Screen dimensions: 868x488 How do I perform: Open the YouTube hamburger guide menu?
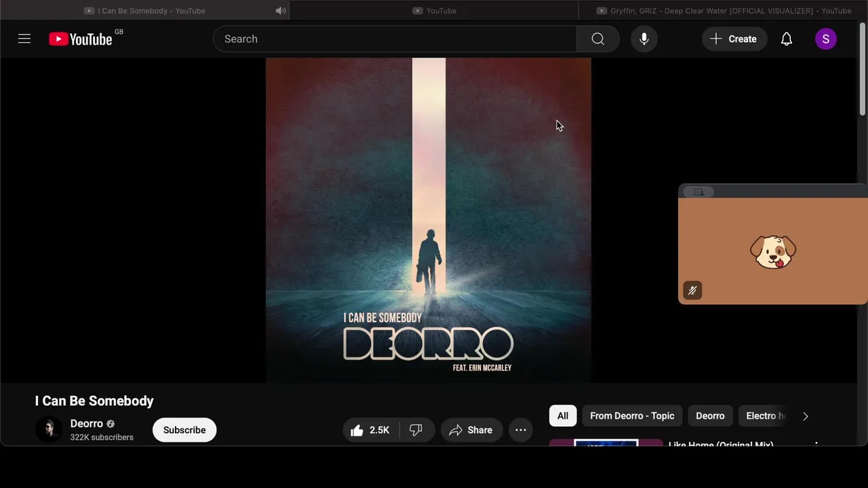coord(24,39)
